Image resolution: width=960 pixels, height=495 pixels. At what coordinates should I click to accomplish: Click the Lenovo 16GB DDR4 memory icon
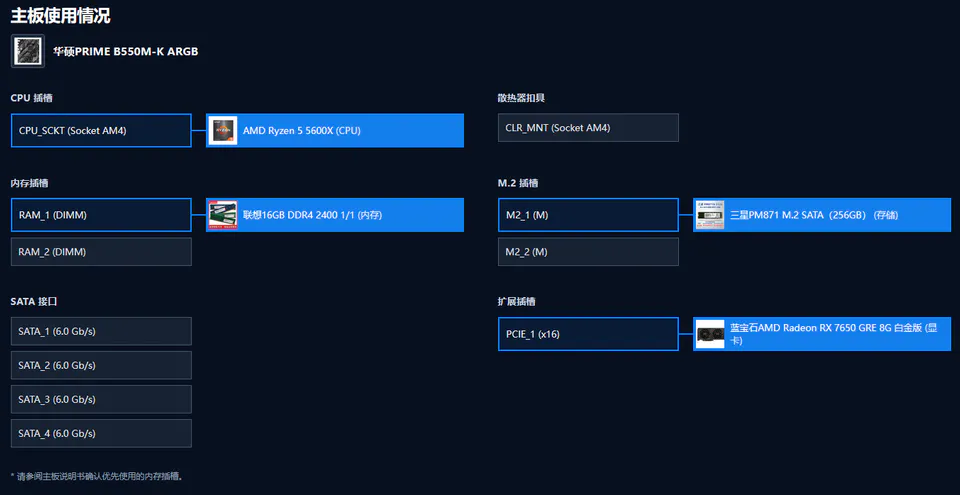[x=223, y=215]
